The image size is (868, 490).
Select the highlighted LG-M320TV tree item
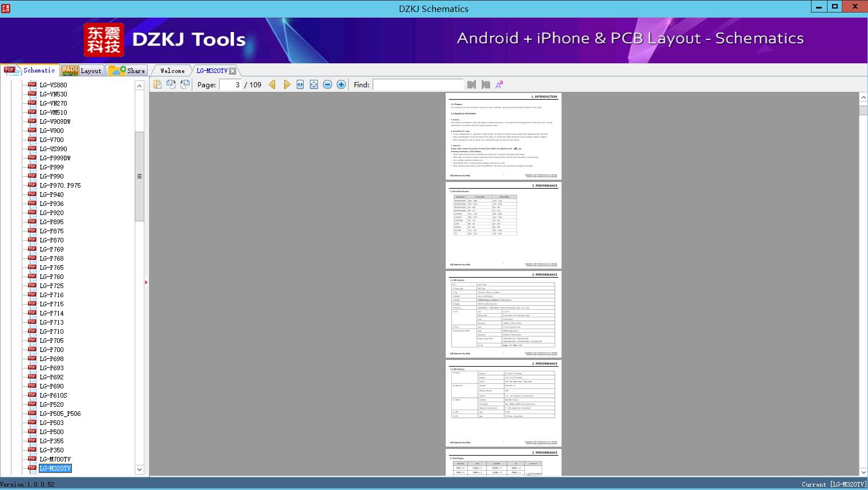(x=55, y=468)
